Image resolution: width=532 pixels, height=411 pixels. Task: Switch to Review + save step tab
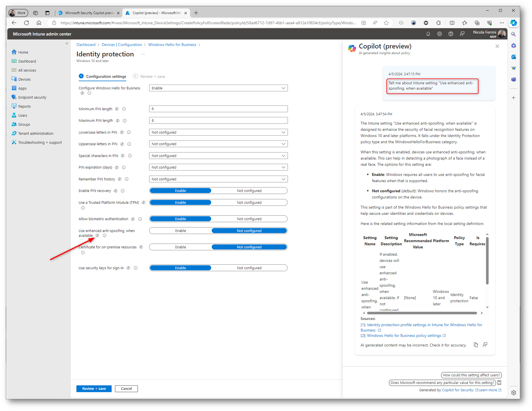coord(149,76)
